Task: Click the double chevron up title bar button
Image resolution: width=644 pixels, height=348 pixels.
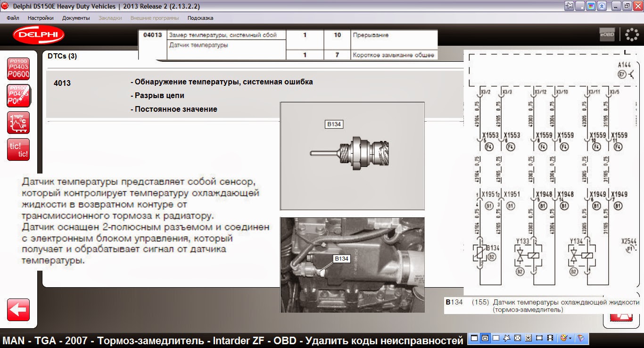Action: 602,6
